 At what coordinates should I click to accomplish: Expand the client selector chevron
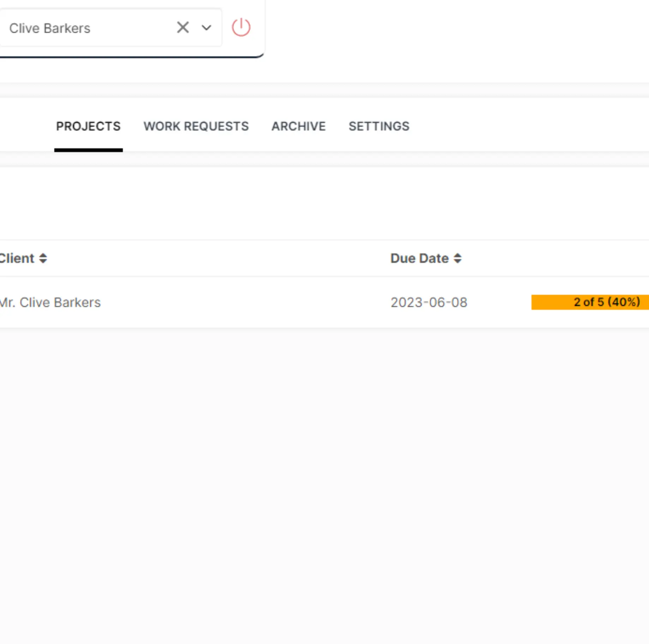click(x=206, y=28)
